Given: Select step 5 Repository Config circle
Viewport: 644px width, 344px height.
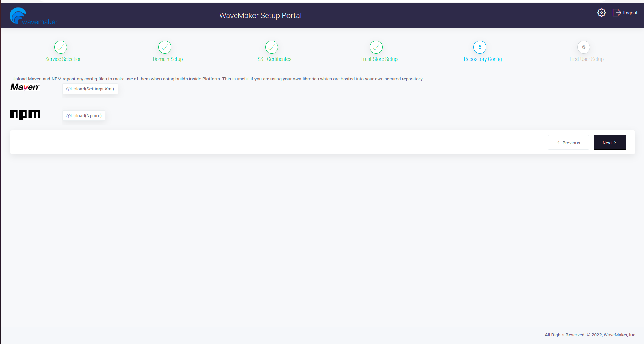Looking at the screenshot, I should point(480,47).
